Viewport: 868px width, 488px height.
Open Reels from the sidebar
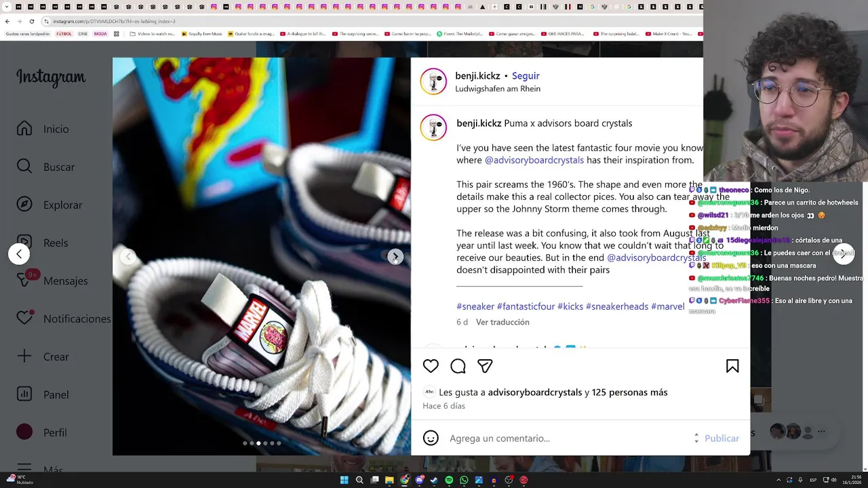coord(42,243)
